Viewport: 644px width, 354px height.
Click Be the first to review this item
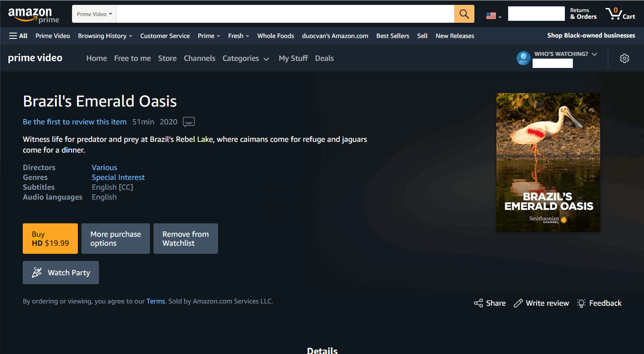74,122
